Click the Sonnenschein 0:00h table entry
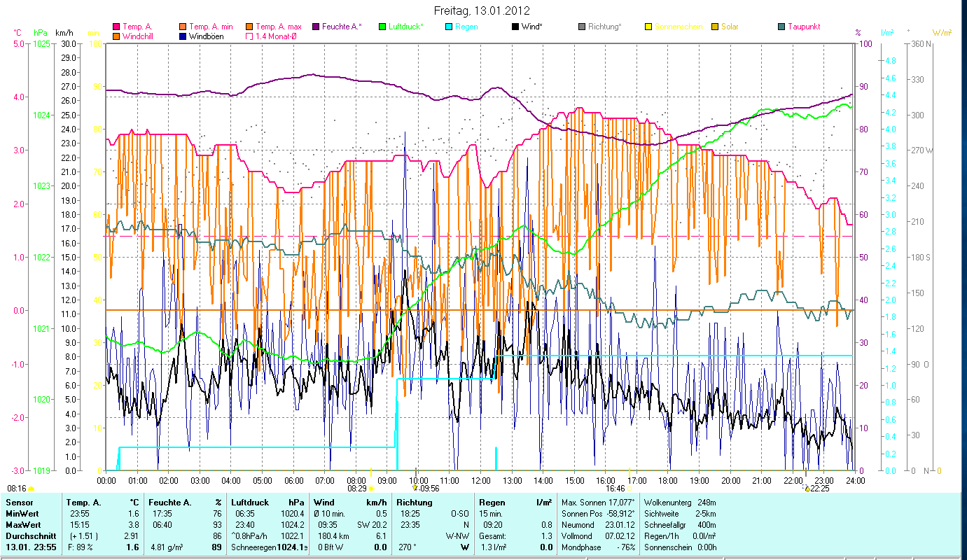Screen dimensions: 967x560 coord(679,547)
